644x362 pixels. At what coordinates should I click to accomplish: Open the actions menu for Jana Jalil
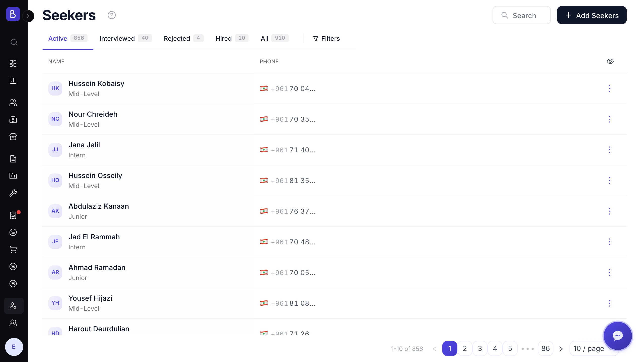(610, 150)
